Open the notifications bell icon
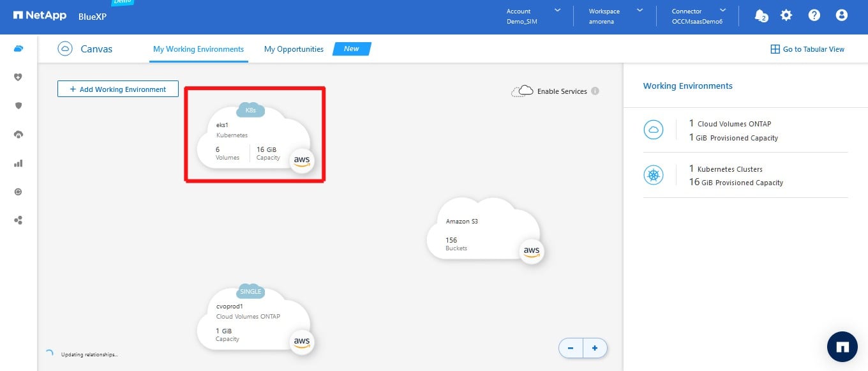The image size is (868, 371). tap(759, 15)
